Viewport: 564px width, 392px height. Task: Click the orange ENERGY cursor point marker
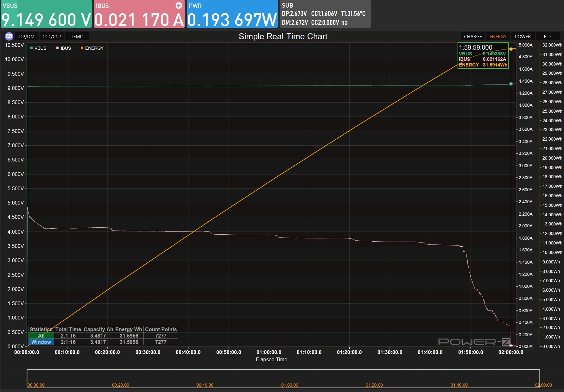[x=511, y=49]
